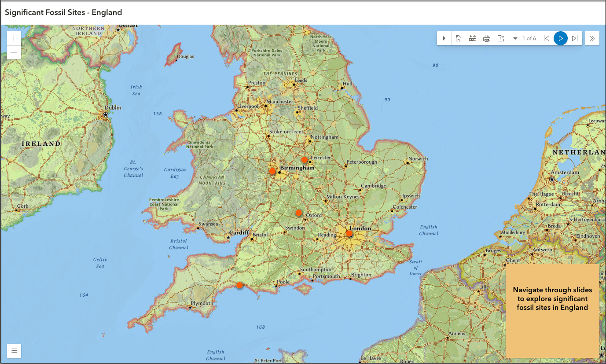Play the slide presentation
This screenshot has height=364, width=606.
coord(560,38)
